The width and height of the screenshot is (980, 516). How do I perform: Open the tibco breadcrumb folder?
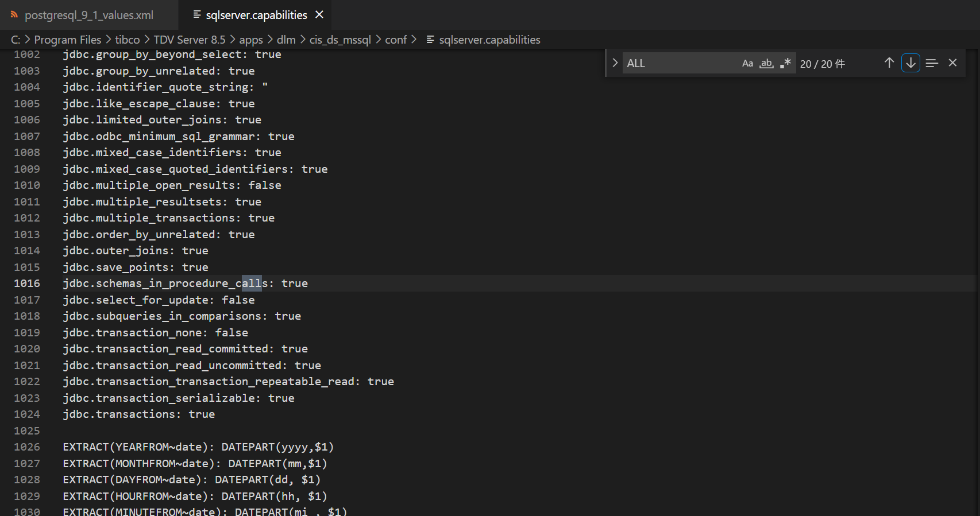click(127, 40)
